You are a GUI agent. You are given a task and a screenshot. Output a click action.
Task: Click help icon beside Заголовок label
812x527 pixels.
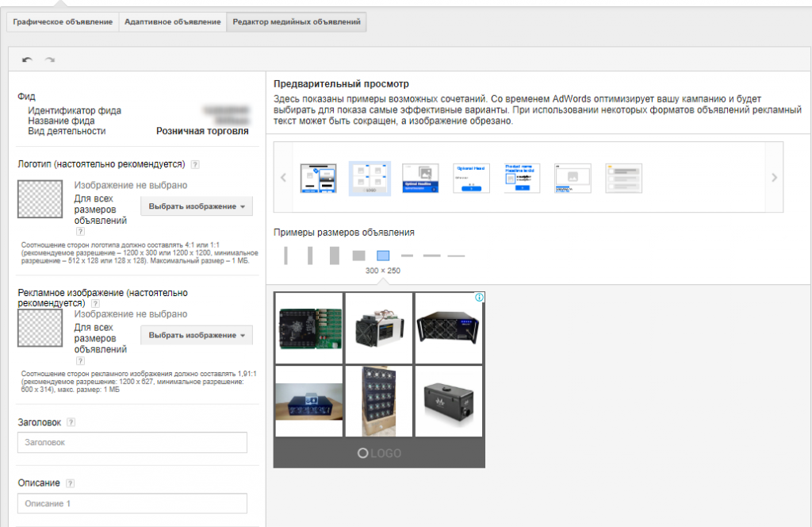71,423
